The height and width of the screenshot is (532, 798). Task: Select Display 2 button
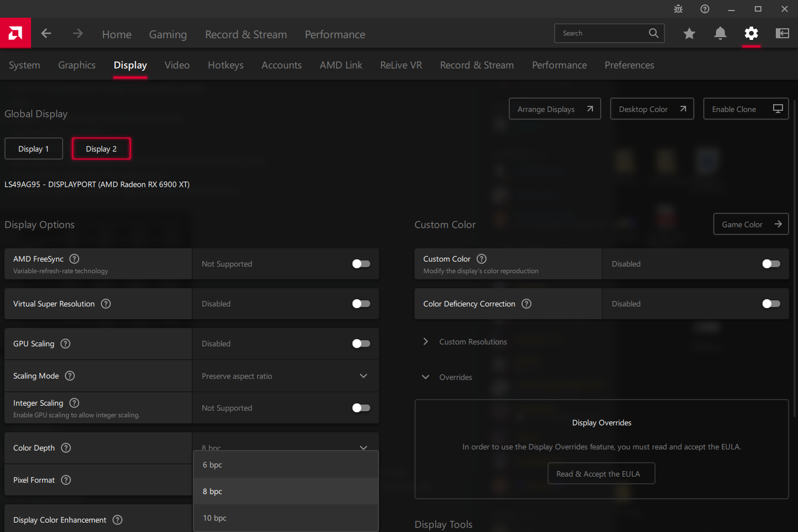tap(101, 149)
